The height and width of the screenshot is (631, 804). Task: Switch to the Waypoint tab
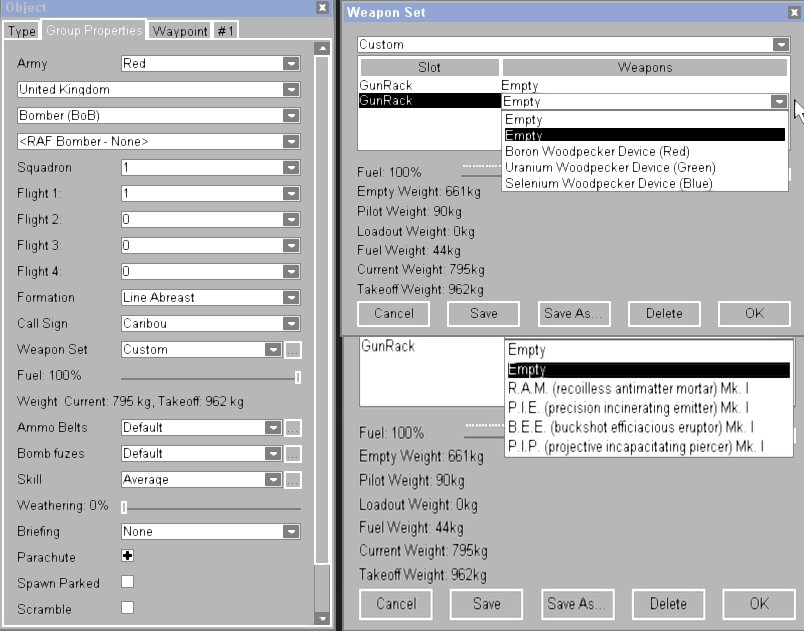click(x=180, y=31)
